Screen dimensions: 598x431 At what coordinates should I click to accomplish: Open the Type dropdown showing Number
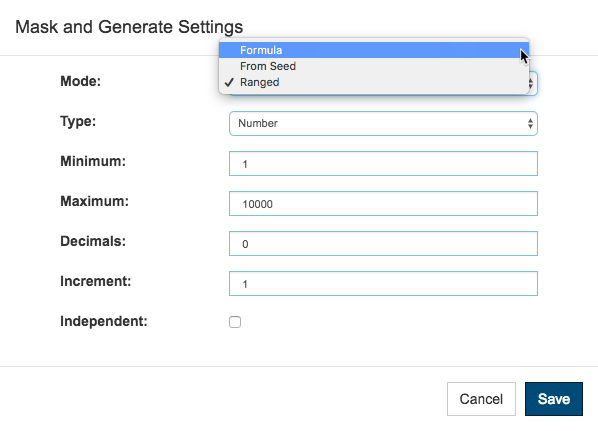[383, 123]
